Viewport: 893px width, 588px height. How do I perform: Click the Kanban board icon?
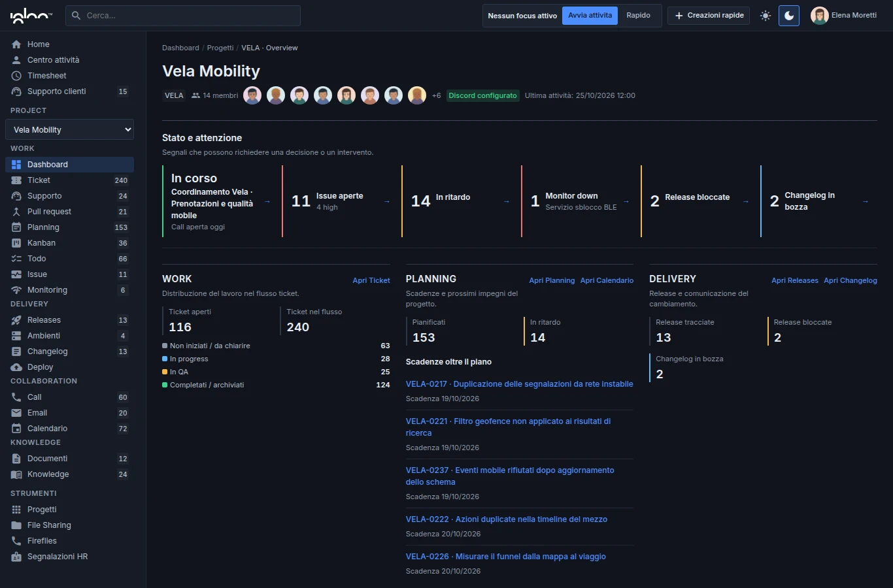pos(16,243)
